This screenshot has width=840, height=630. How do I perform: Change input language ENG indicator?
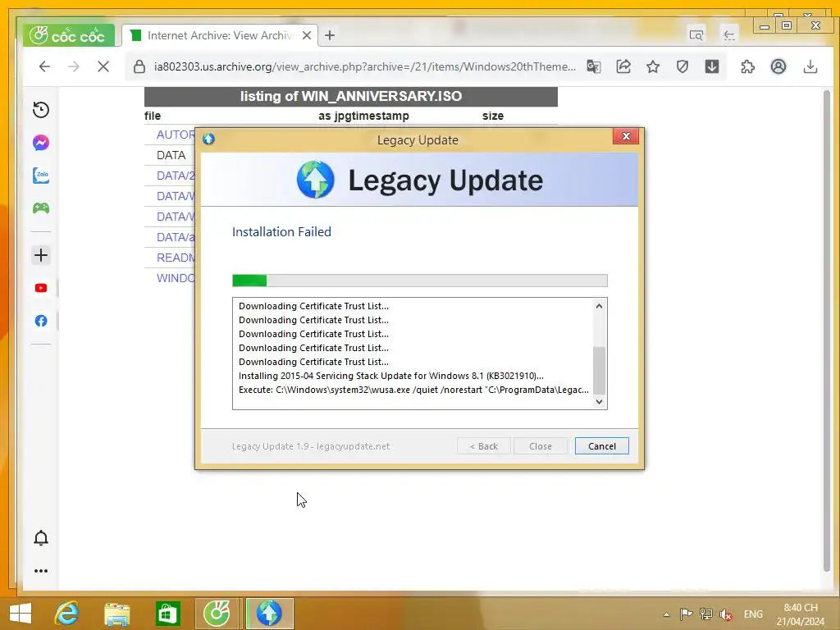(x=753, y=614)
